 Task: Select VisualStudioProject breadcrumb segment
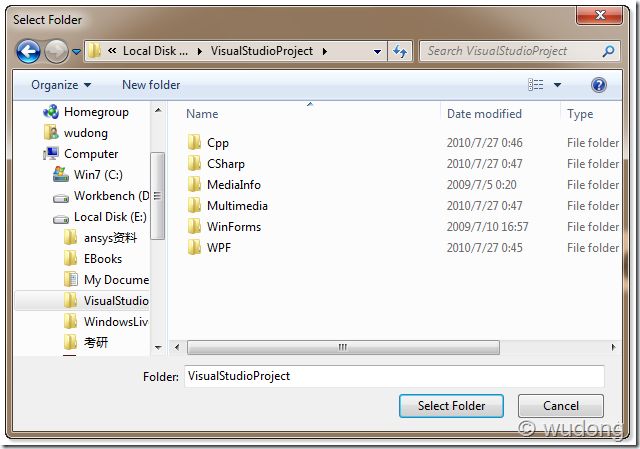(x=262, y=51)
